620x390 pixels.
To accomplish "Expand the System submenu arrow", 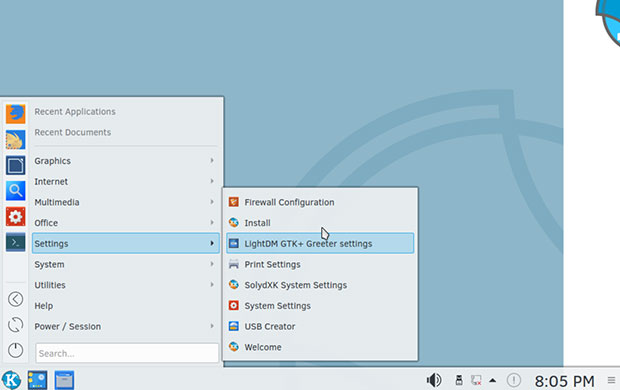I will [x=212, y=264].
